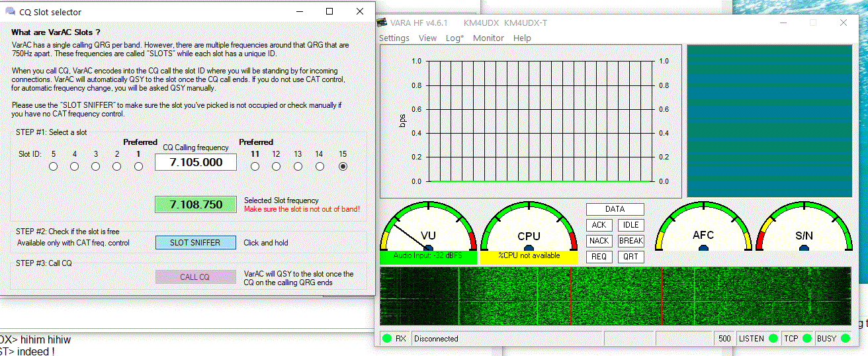Select slot ID 5 radio button
Image resolution: width=868 pixels, height=356 pixels.
[x=54, y=167]
